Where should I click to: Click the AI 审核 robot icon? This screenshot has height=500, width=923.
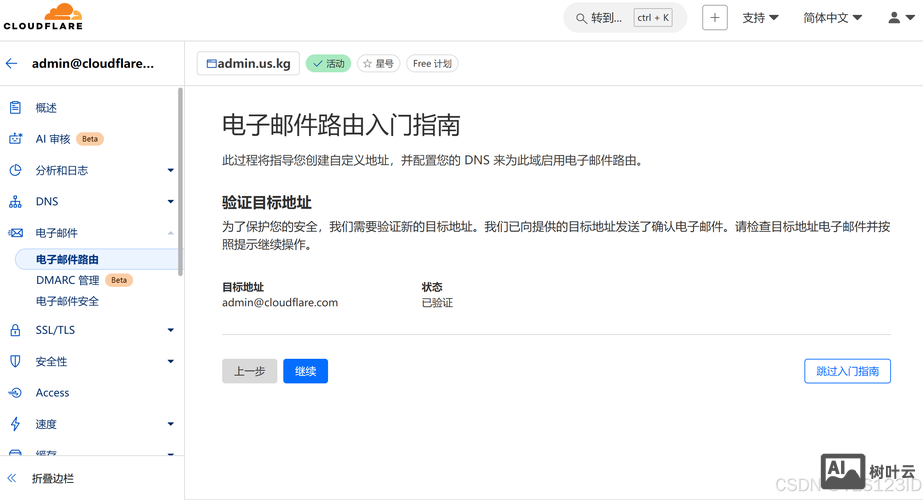(15, 139)
